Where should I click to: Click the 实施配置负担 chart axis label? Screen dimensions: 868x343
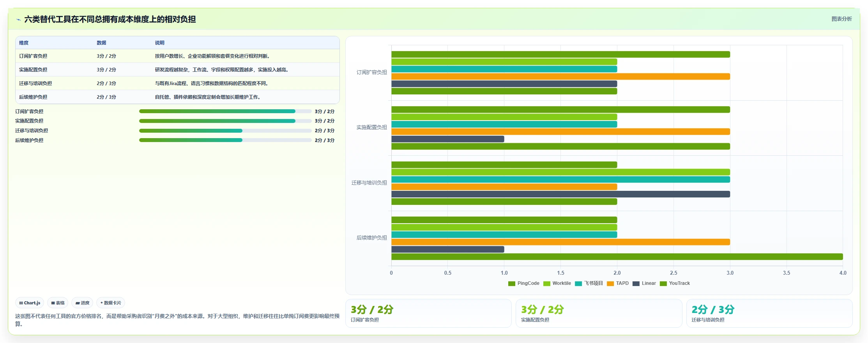coord(372,128)
